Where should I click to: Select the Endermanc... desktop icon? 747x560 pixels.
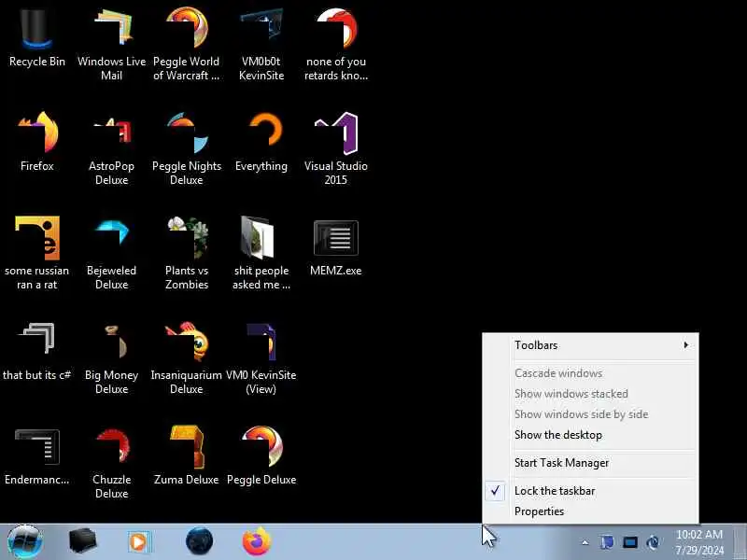click(x=37, y=456)
